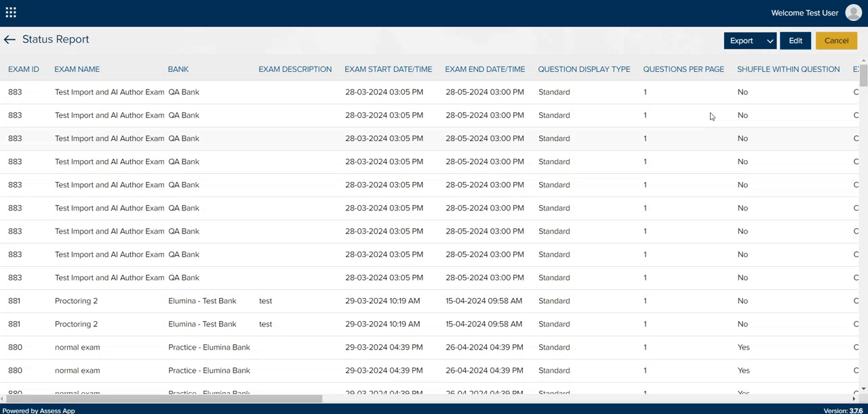Click the BANK column header

point(178,69)
